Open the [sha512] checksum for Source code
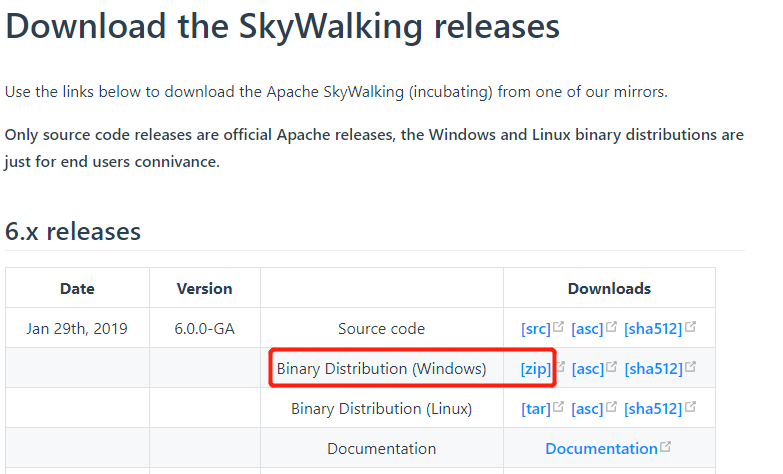The image size is (783, 474). (x=653, y=329)
